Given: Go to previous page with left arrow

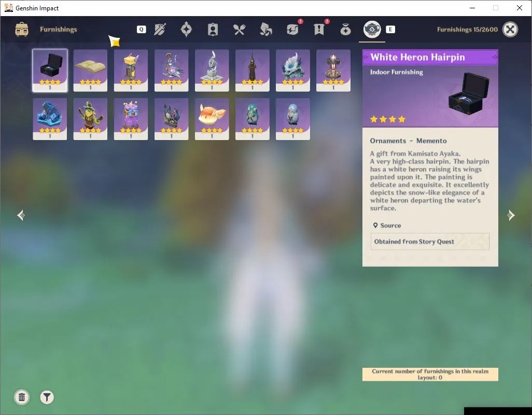Looking at the screenshot, I should pyautogui.click(x=21, y=215).
